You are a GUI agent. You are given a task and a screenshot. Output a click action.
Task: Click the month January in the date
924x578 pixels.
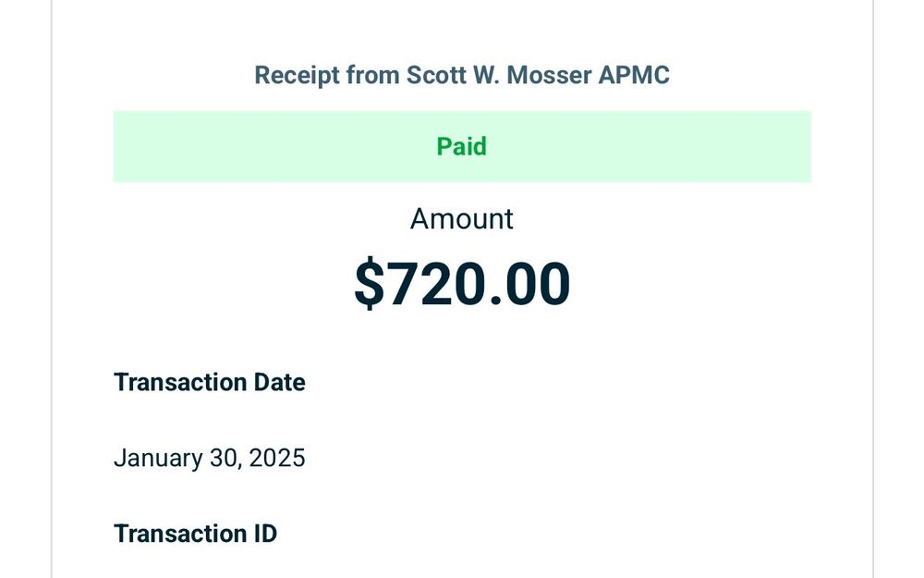point(158,459)
